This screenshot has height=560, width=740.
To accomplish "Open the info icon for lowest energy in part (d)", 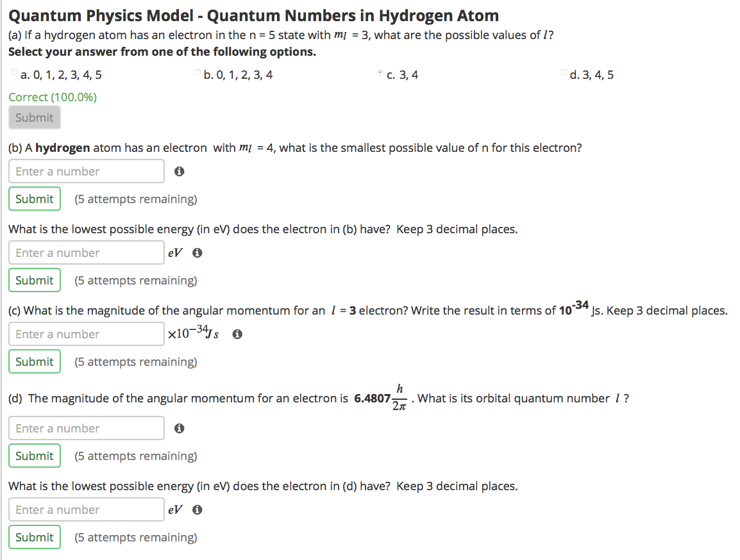I will tap(197, 509).
